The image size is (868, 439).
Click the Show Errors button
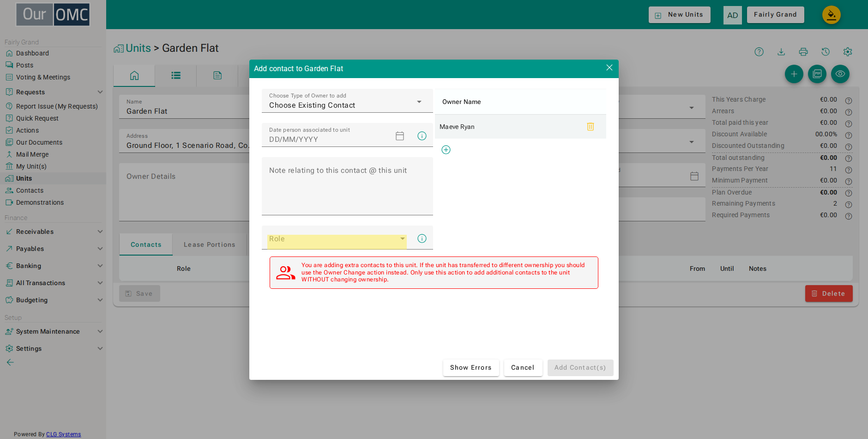[471, 368]
